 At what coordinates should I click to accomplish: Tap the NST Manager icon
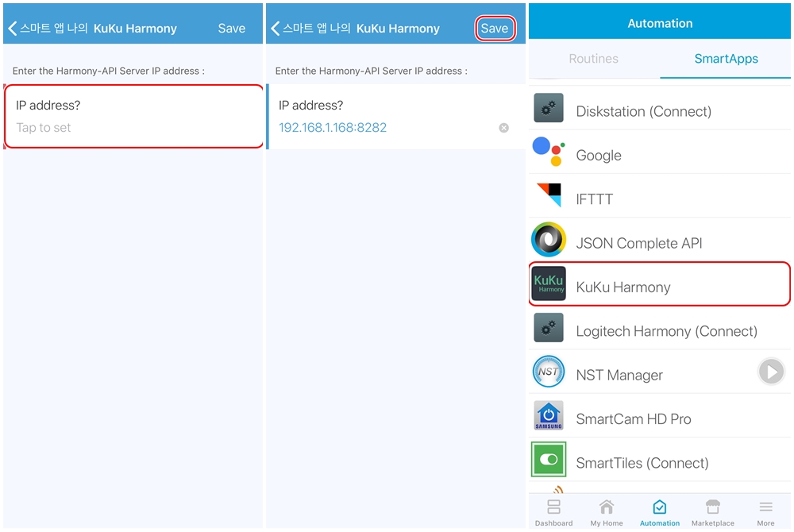(x=549, y=372)
